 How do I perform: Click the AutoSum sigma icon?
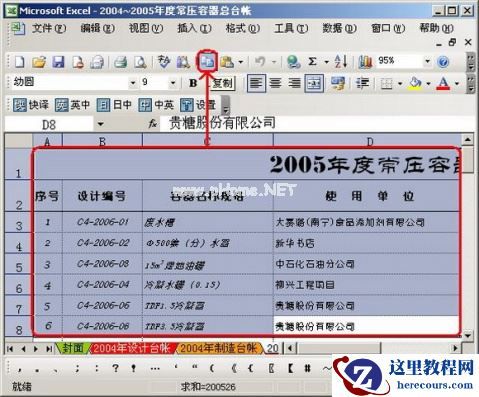312,62
